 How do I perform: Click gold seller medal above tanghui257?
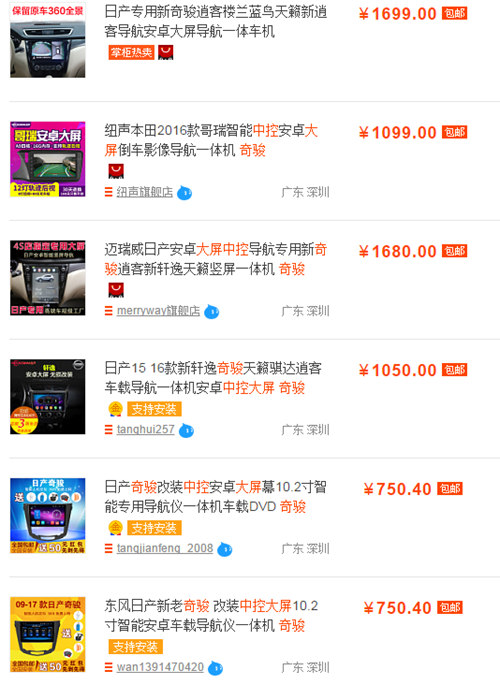(x=115, y=409)
